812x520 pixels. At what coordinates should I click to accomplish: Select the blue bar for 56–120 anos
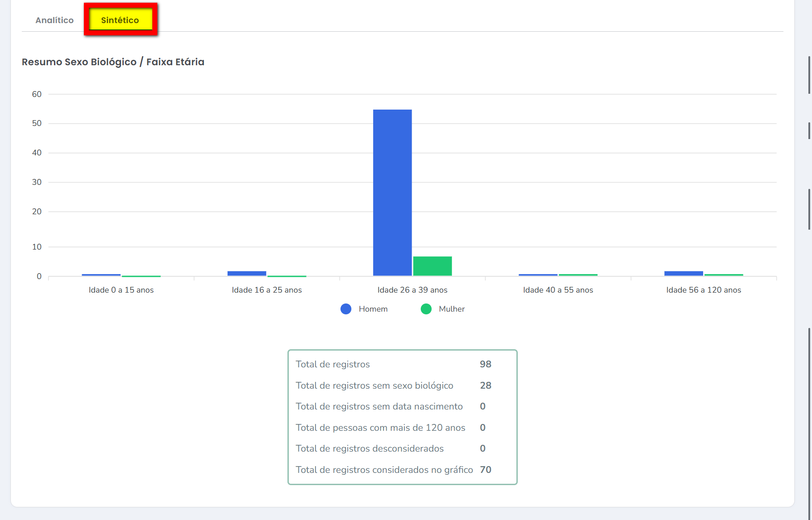click(x=683, y=274)
